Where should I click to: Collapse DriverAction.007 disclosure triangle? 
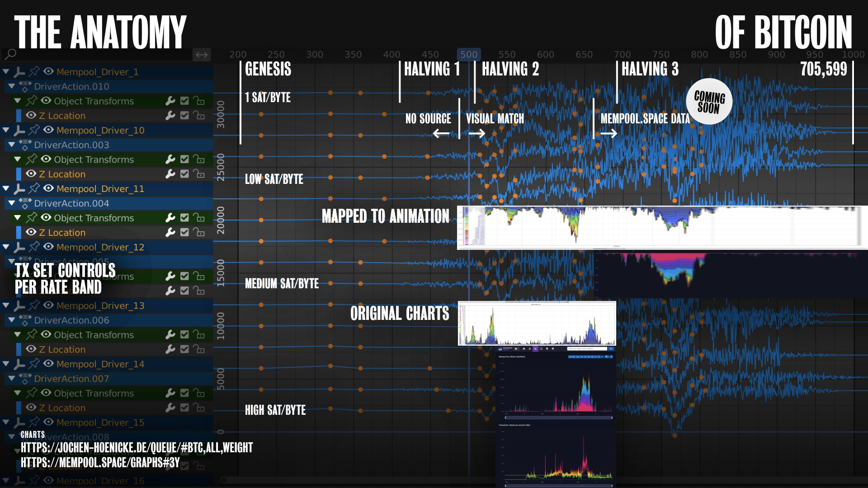pos(12,378)
